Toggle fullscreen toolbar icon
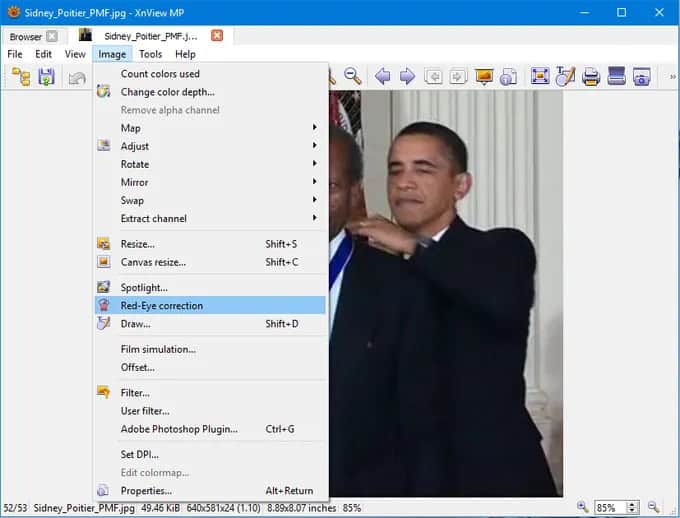This screenshot has height=518, width=680. tap(540, 76)
